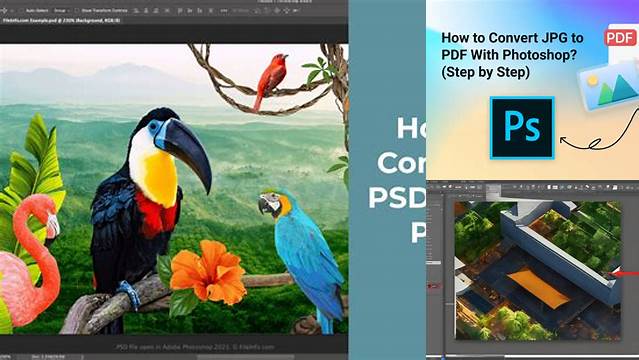Click the white How to Convert PSD text on the teal panel
This screenshot has width=639, height=360.
(x=397, y=180)
